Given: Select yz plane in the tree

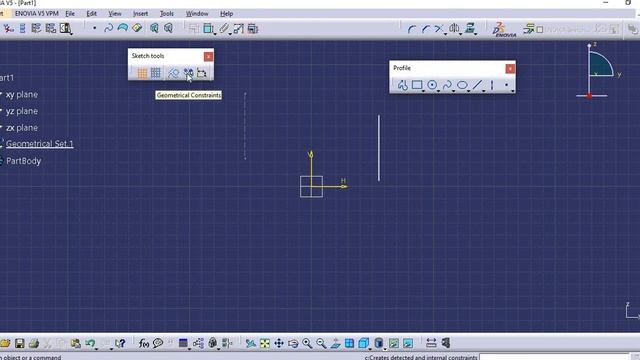Looking at the screenshot, I should (x=21, y=111).
